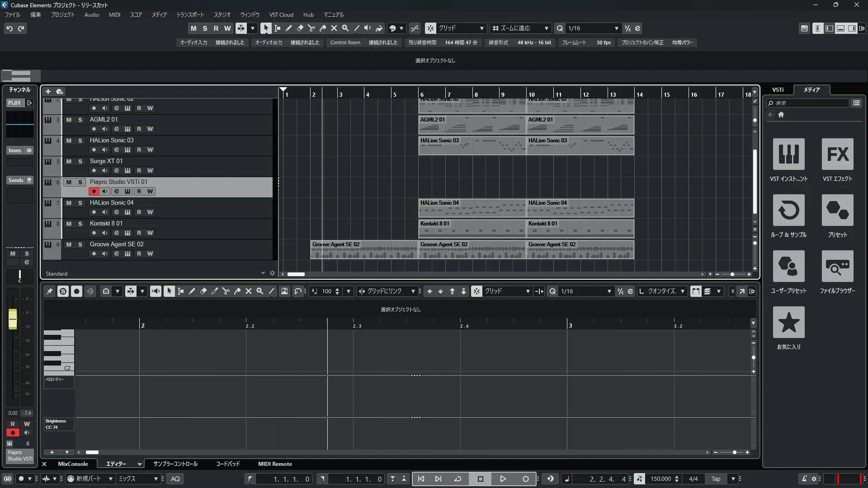Image resolution: width=868 pixels, height=488 pixels.
Task: Expand the グリッド snap type dropdown
Action: (x=481, y=28)
